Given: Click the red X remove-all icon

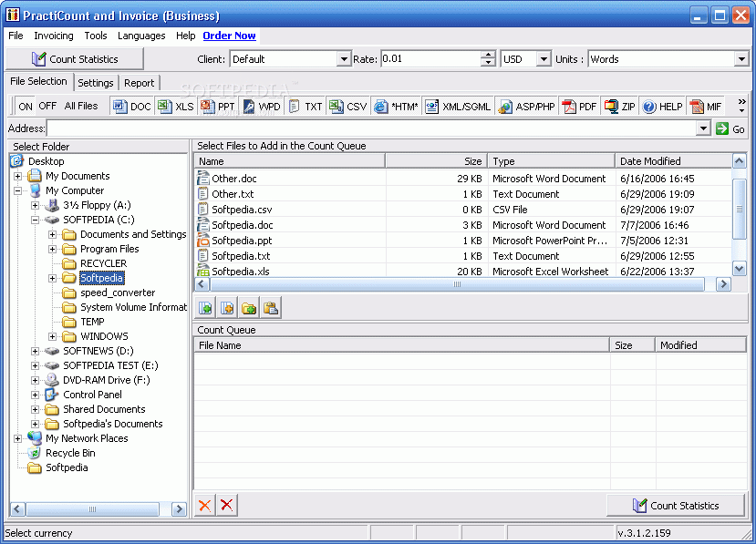Looking at the screenshot, I should [x=226, y=505].
